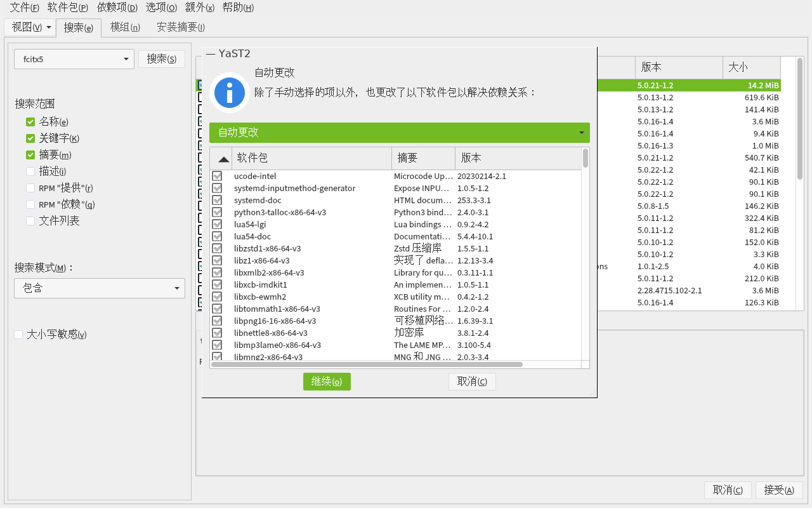
Task: Select the ucode-intel package name
Action: [255, 177]
